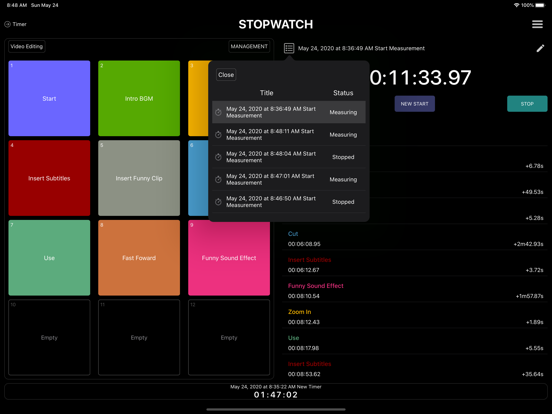552x414 pixels.
Task: Click the New Timer bar at bottom
Action: tap(276, 391)
